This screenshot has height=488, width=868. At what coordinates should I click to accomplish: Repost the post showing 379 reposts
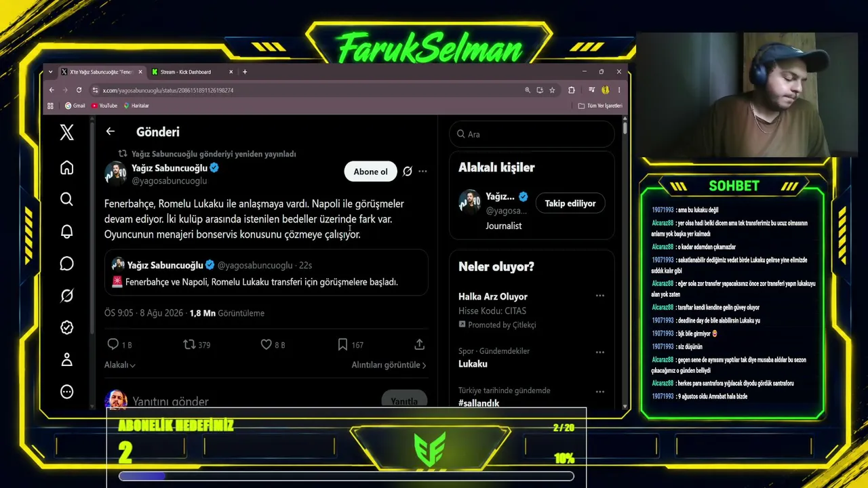(189, 344)
